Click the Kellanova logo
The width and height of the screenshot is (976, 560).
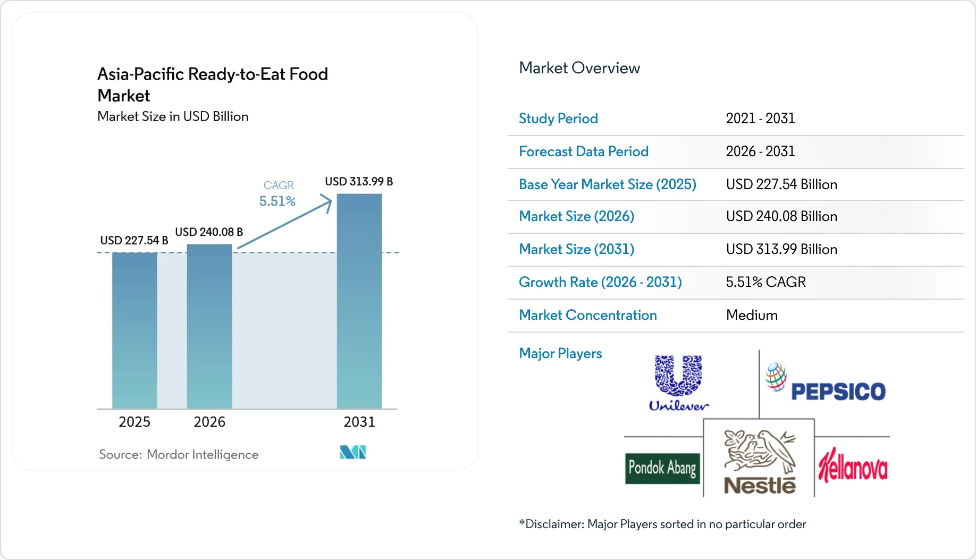[x=853, y=465]
